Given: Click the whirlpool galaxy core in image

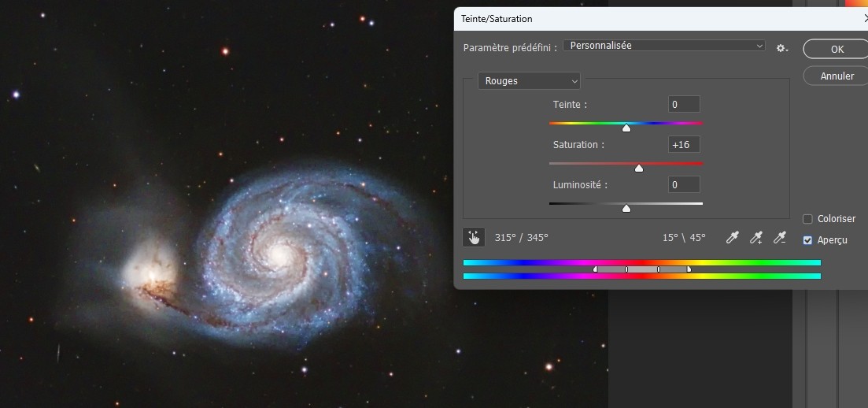Looking at the screenshot, I should (281, 255).
